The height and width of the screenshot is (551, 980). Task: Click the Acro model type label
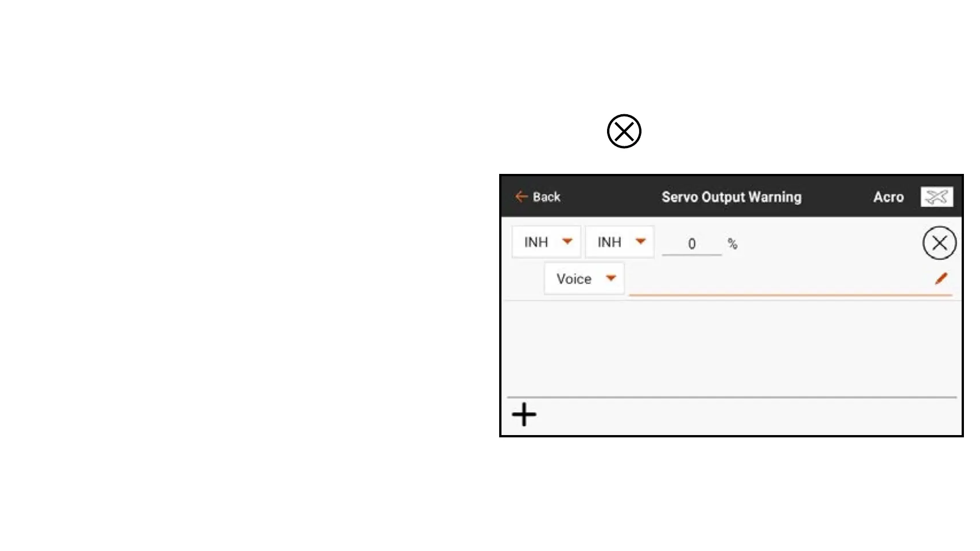(888, 197)
